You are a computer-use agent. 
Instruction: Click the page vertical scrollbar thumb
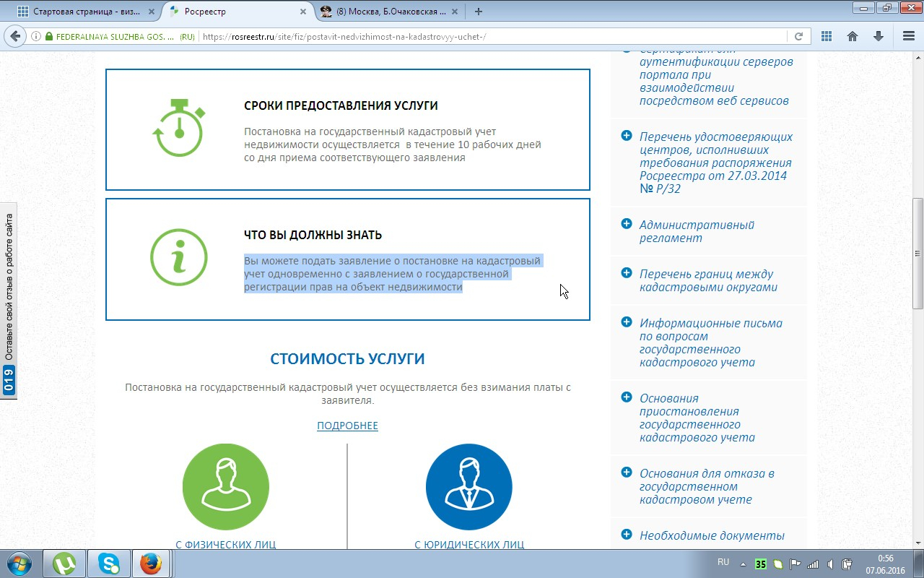click(x=918, y=253)
